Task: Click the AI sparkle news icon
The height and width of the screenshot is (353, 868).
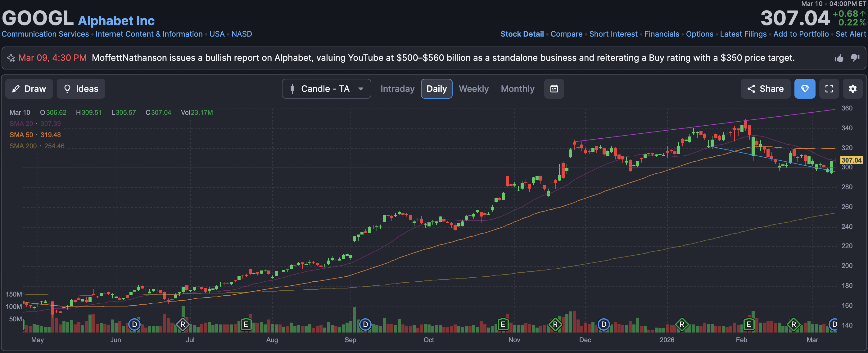Action: (11, 58)
